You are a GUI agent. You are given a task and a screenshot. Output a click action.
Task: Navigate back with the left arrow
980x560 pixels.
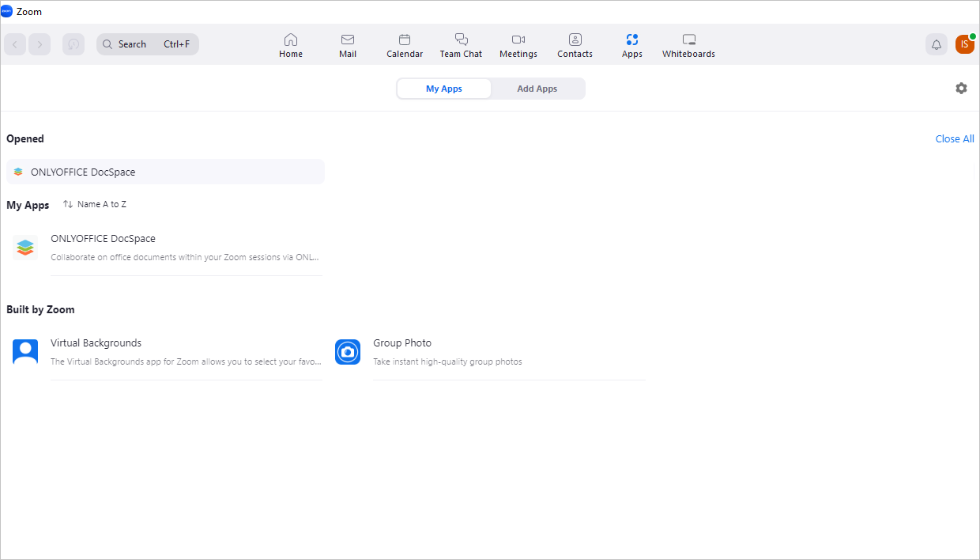click(15, 44)
